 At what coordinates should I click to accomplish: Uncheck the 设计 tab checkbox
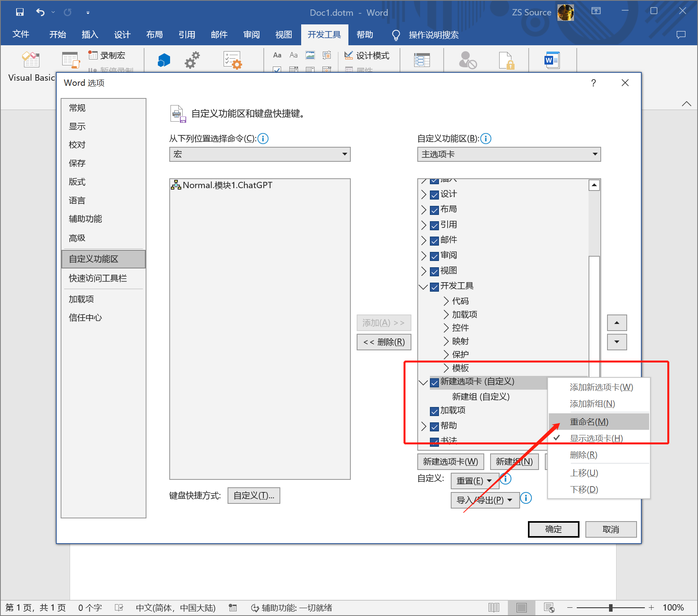(x=434, y=195)
